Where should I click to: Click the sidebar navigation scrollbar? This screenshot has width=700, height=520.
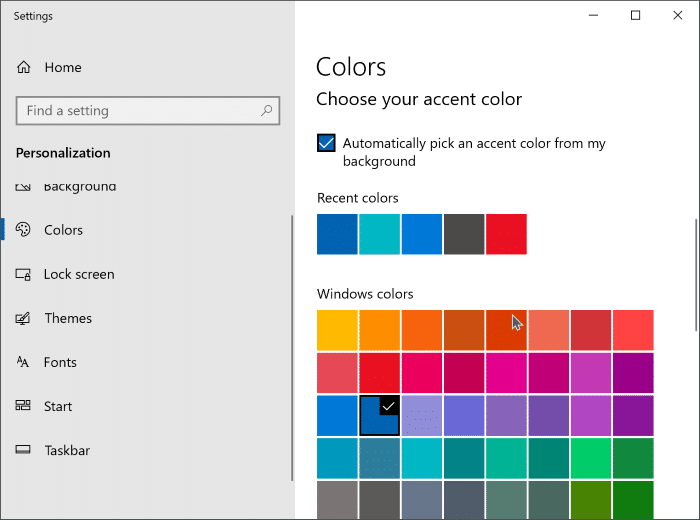pyautogui.click(x=292, y=348)
